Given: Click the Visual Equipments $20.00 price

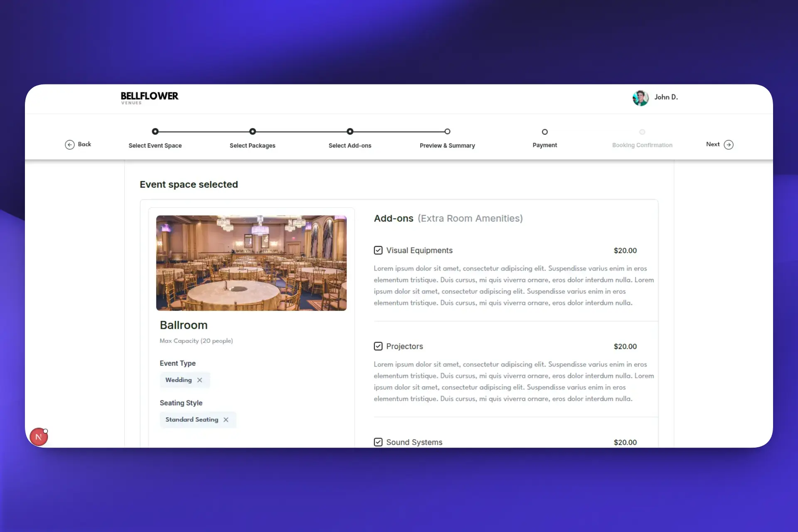Looking at the screenshot, I should pos(625,251).
